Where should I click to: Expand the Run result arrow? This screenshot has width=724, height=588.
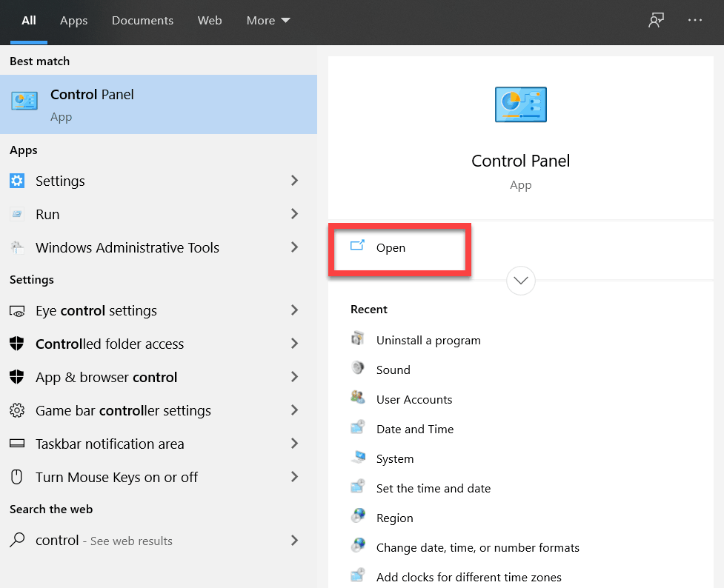(295, 214)
